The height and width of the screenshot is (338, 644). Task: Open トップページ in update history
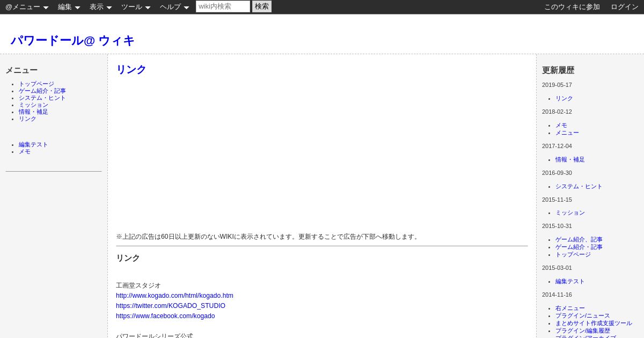click(573, 255)
